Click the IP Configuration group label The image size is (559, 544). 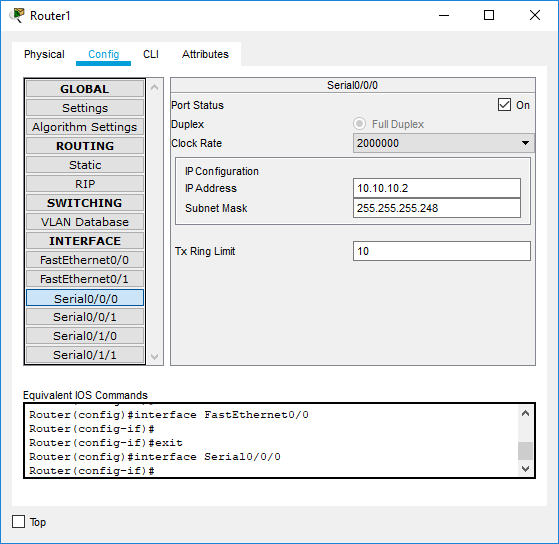(x=222, y=171)
